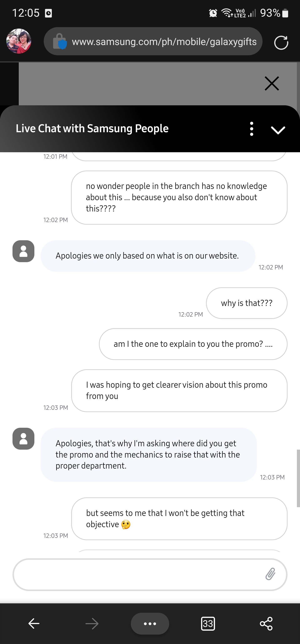This screenshot has width=300, height=644.
Task: Focus the chat message input field
Action: click(x=137, y=575)
